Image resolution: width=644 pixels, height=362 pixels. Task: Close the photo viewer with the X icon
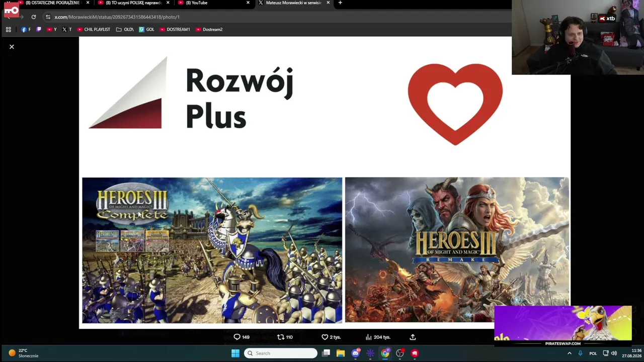[12, 47]
